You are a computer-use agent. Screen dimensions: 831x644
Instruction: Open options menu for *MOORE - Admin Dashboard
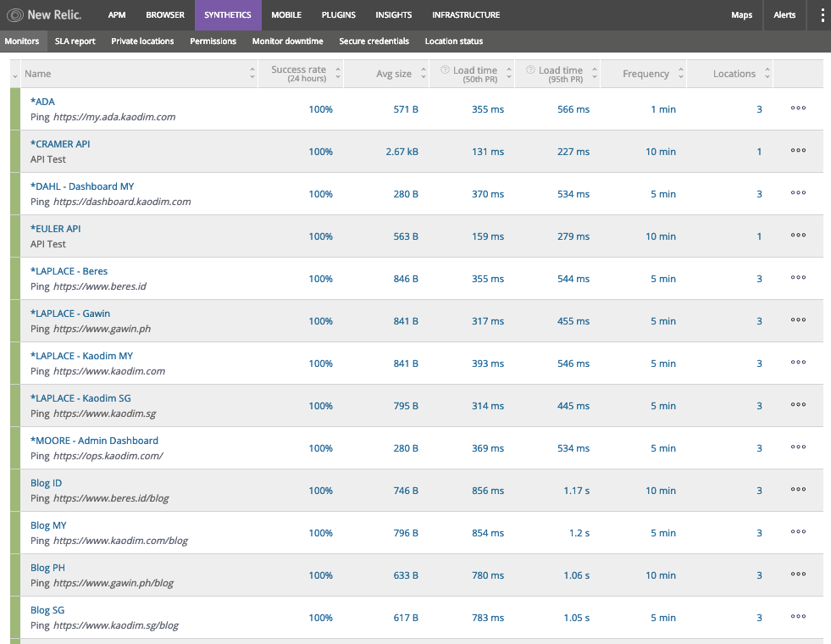pyautogui.click(x=798, y=447)
